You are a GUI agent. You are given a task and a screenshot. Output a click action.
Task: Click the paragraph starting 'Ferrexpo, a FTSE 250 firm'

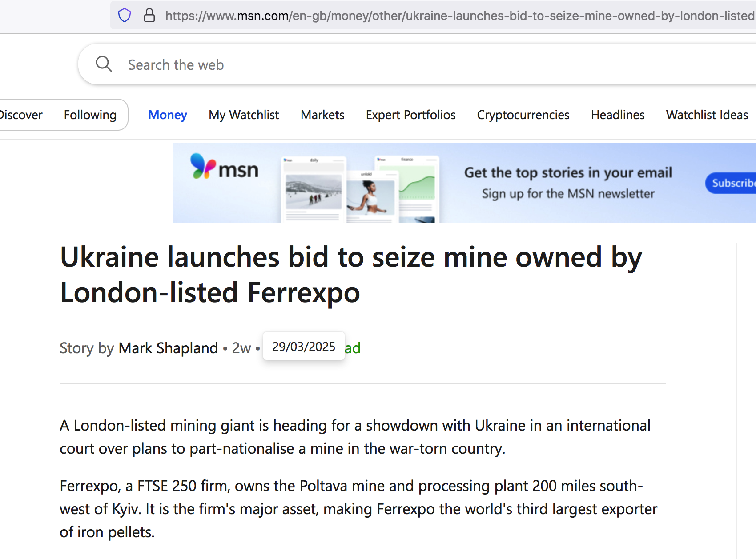[x=358, y=509]
